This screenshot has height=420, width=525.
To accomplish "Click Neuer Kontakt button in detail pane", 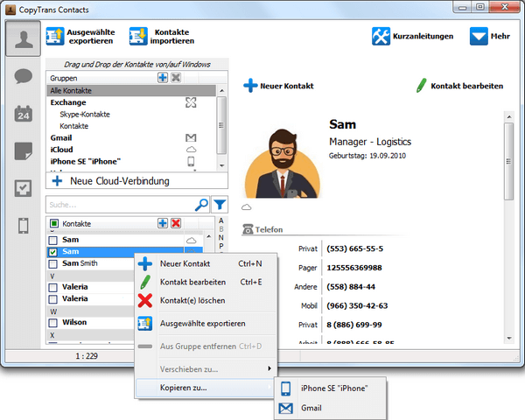I will coord(278,86).
